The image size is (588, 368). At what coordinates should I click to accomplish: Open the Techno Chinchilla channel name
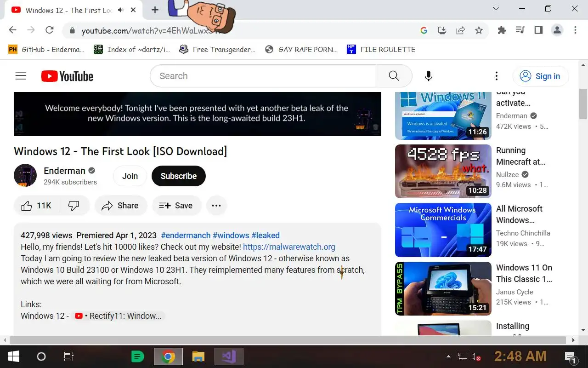523,233
